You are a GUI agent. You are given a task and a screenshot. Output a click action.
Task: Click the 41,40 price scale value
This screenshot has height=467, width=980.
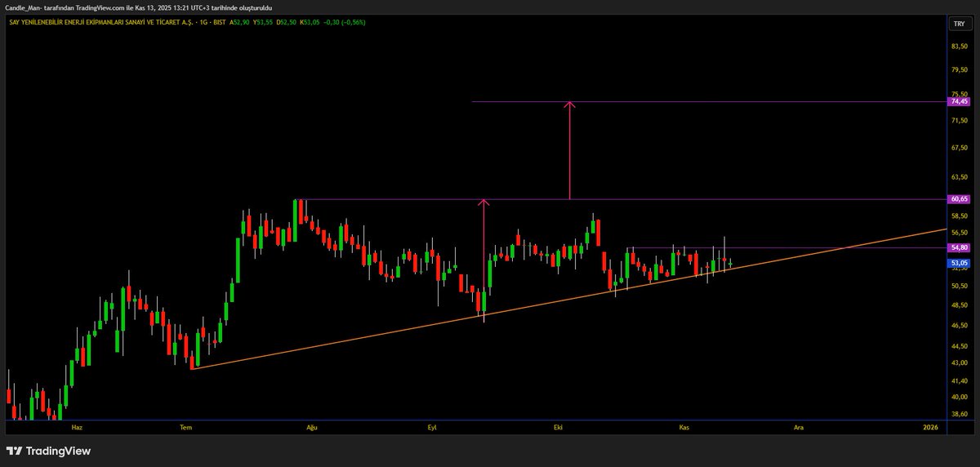coord(959,380)
